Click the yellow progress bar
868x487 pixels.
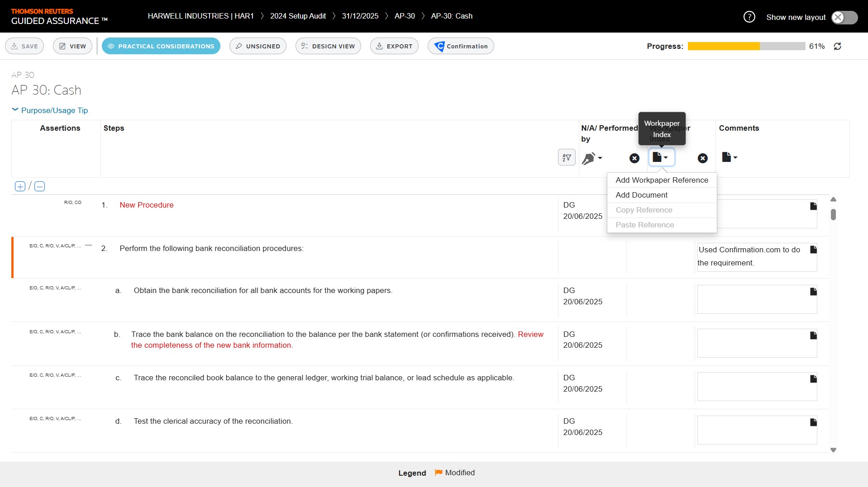click(723, 46)
